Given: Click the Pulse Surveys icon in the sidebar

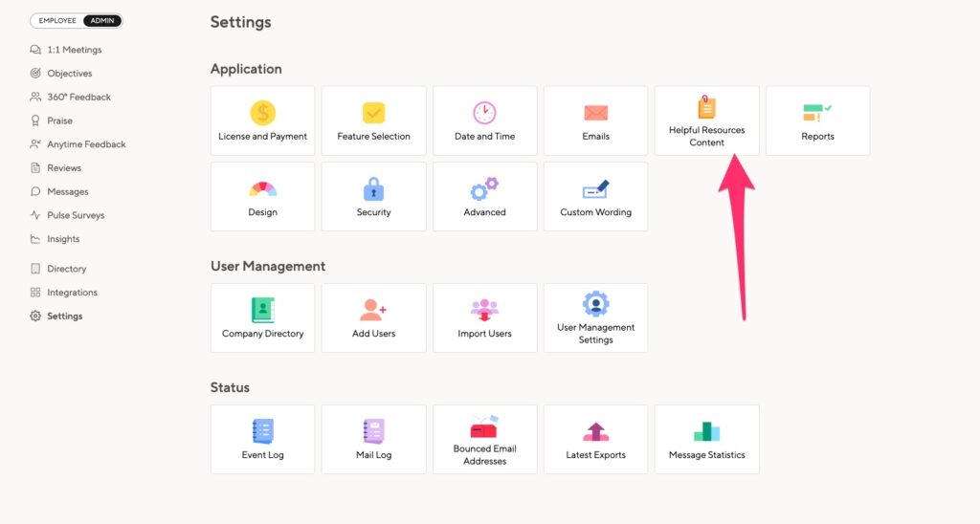Looking at the screenshot, I should [x=35, y=215].
